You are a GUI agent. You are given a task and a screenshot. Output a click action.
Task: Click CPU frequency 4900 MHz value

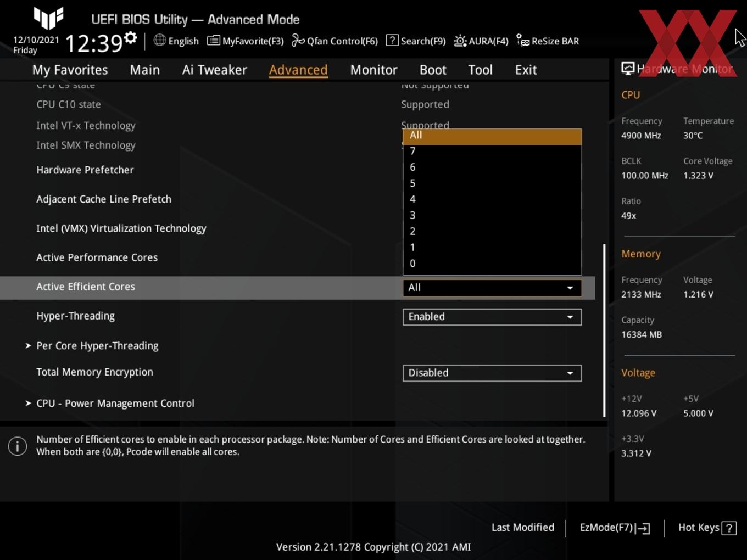(x=641, y=135)
